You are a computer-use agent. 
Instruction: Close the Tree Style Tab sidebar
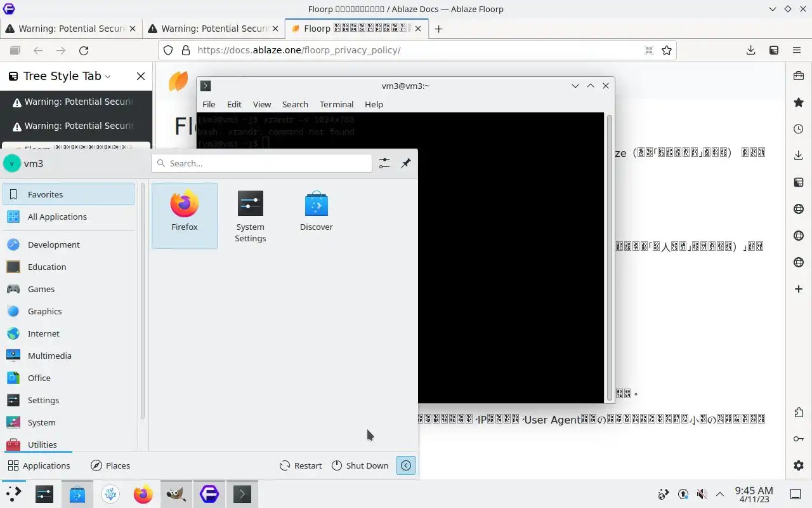click(141, 76)
